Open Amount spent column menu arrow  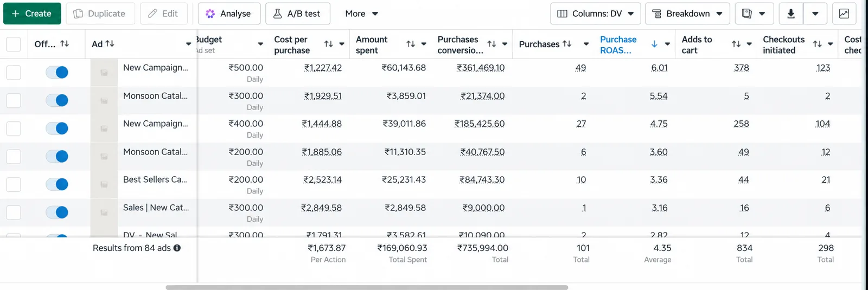coord(424,44)
